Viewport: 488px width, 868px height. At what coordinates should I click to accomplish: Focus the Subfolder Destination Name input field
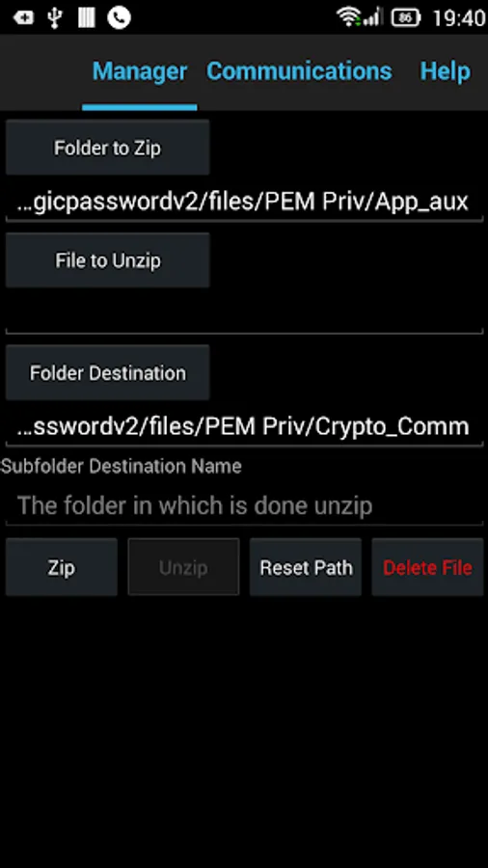(x=245, y=505)
